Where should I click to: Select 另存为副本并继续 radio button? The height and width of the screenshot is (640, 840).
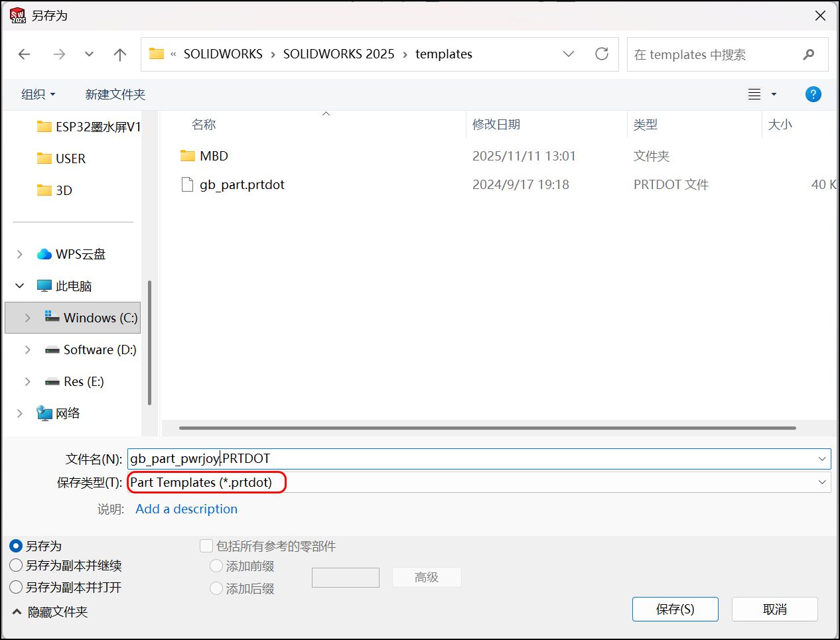tap(16, 566)
